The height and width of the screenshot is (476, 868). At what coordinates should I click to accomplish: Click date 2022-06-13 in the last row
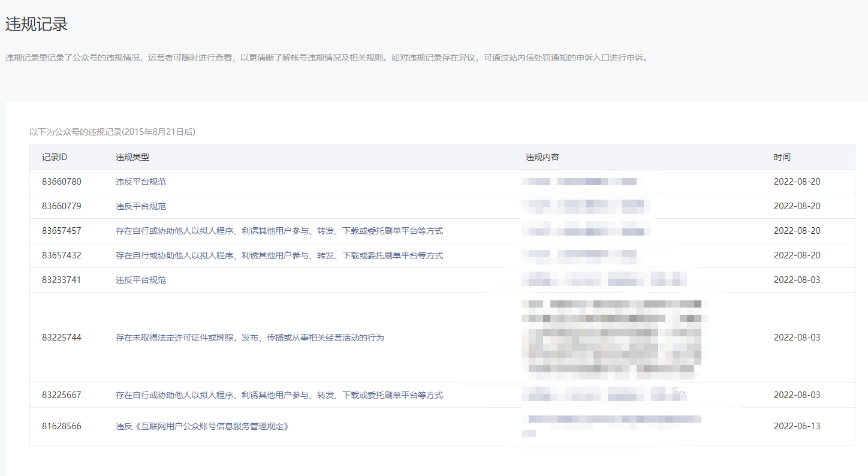coord(797,426)
